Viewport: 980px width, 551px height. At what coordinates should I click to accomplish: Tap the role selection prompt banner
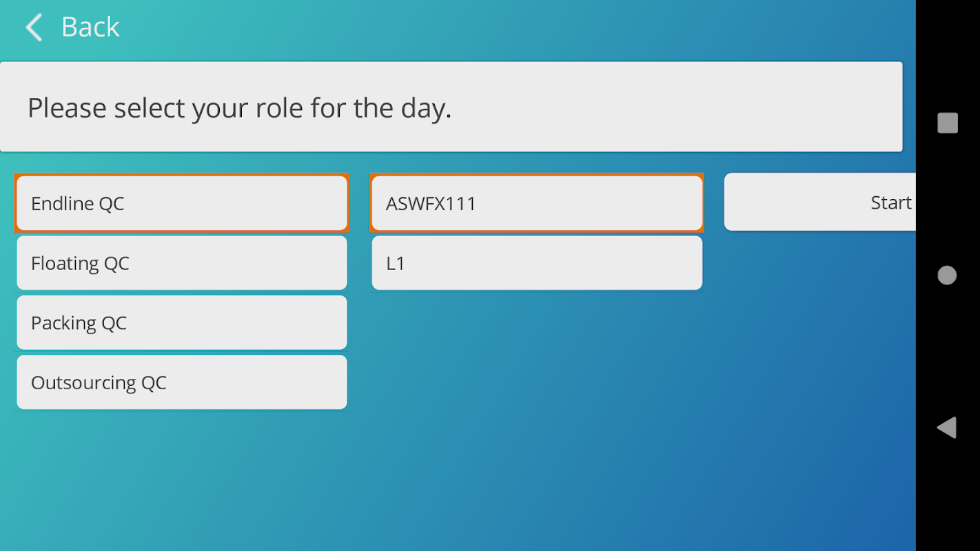point(451,107)
